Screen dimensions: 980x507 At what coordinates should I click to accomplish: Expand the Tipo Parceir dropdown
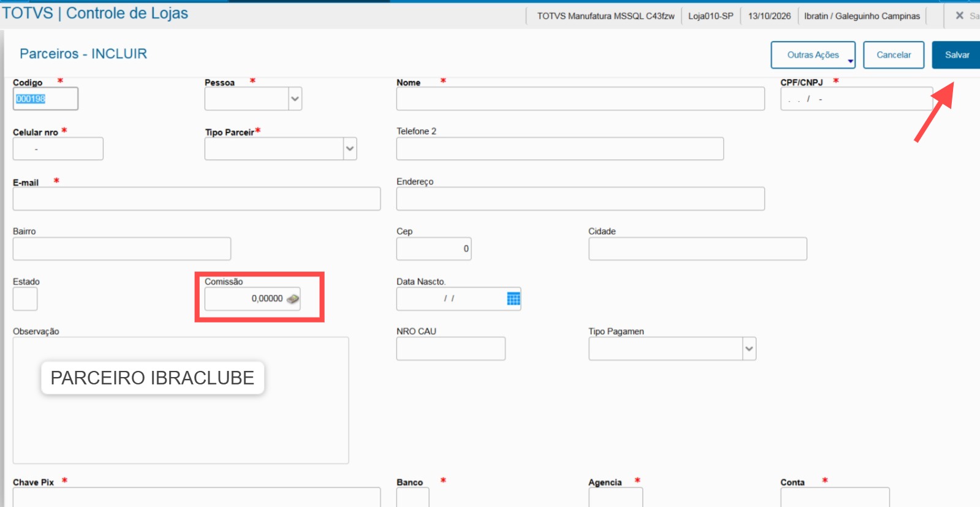tap(350, 148)
